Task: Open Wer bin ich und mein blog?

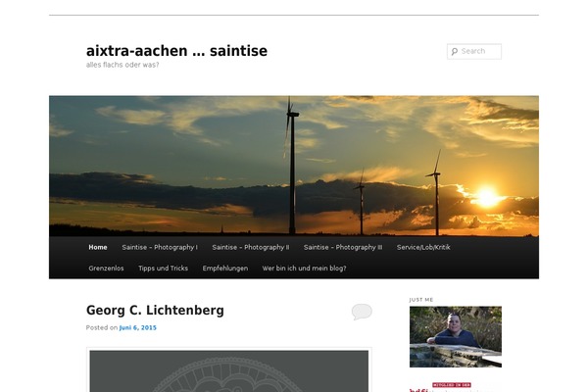Action: pyautogui.click(x=304, y=269)
